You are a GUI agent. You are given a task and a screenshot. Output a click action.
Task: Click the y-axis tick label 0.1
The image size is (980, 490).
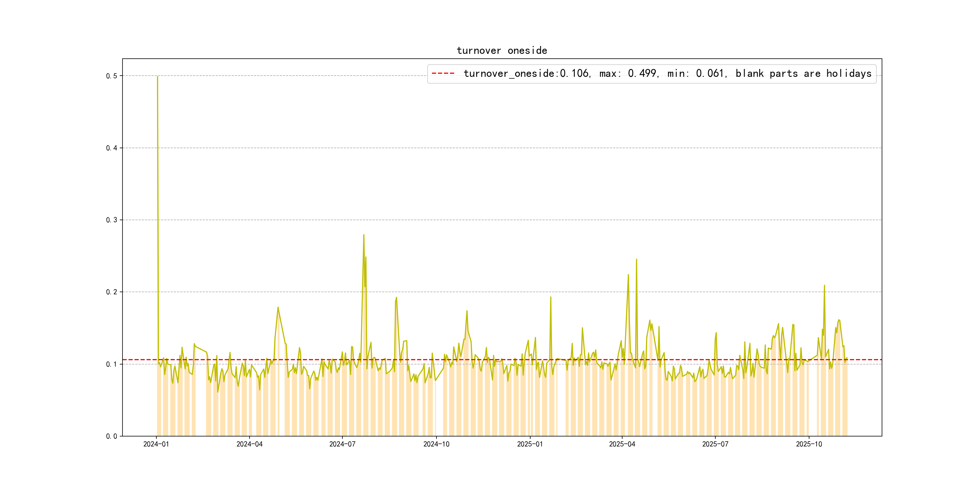[x=112, y=364]
